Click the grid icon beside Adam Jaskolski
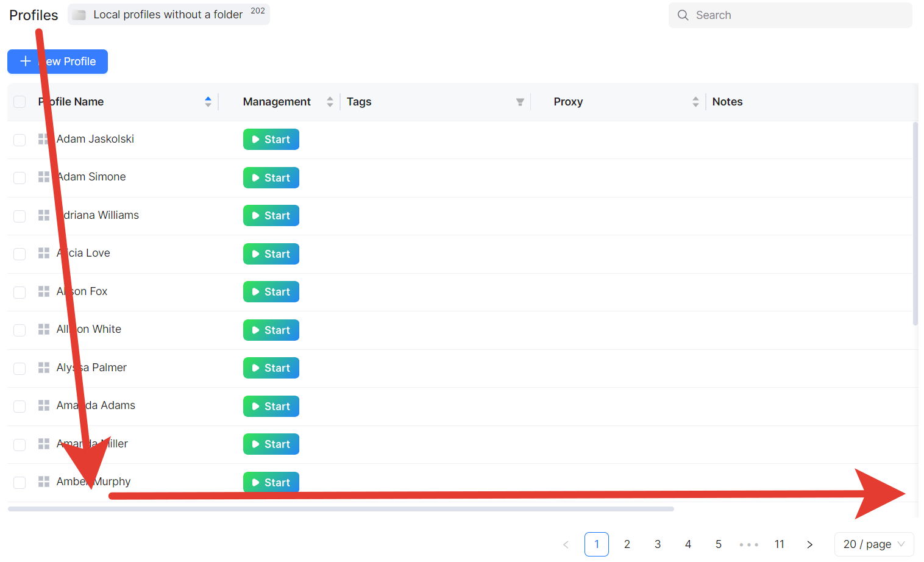924x562 pixels. [43, 139]
